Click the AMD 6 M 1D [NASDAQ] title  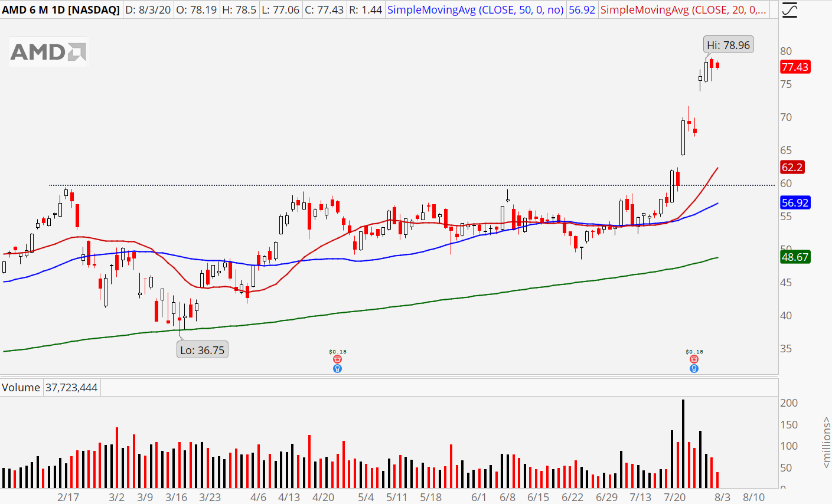click(x=61, y=10)
